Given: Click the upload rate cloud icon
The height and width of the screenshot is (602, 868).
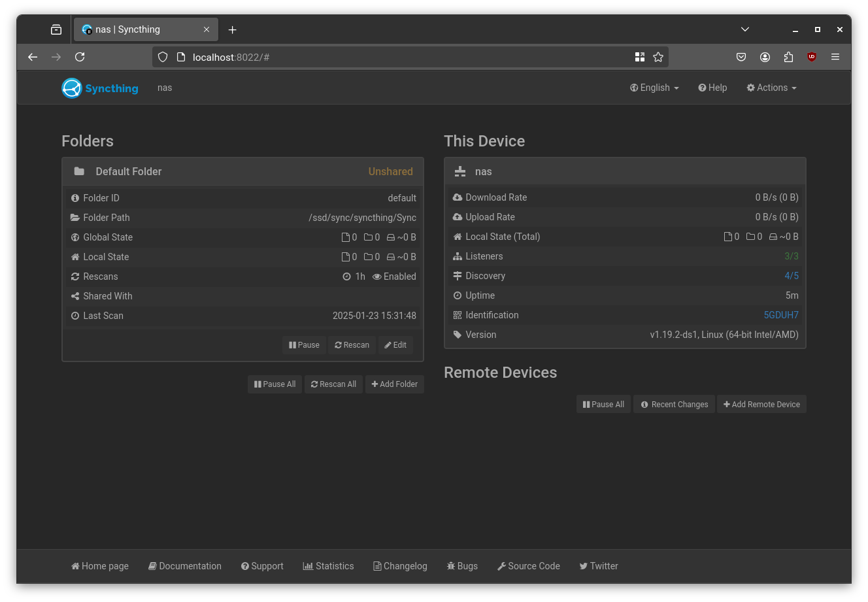Looking at the screenshot, I should 457,216.
